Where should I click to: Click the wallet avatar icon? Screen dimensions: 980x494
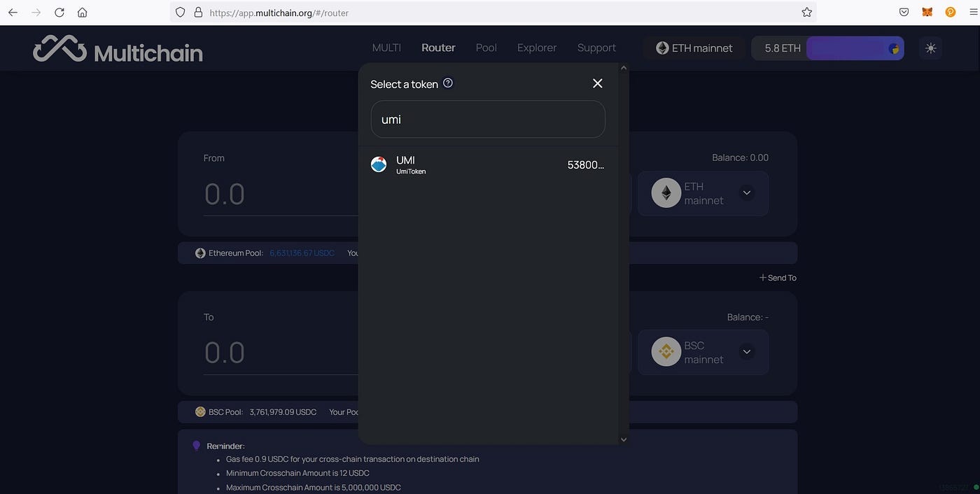click(894, 48)
